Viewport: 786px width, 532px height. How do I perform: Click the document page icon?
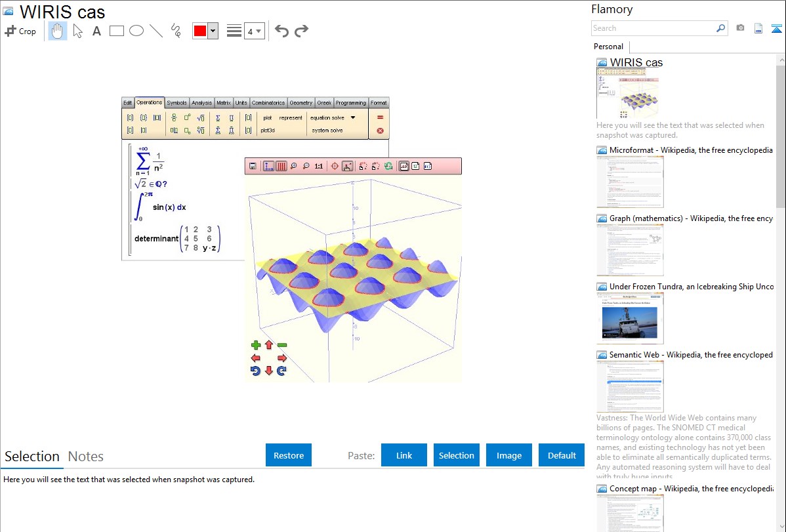[758, 28]
